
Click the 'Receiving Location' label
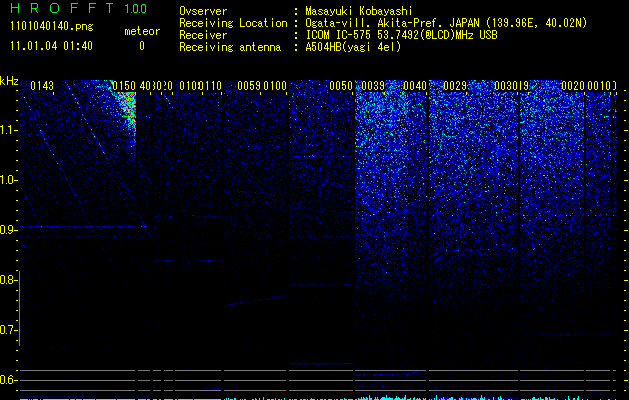coord(233,23)
